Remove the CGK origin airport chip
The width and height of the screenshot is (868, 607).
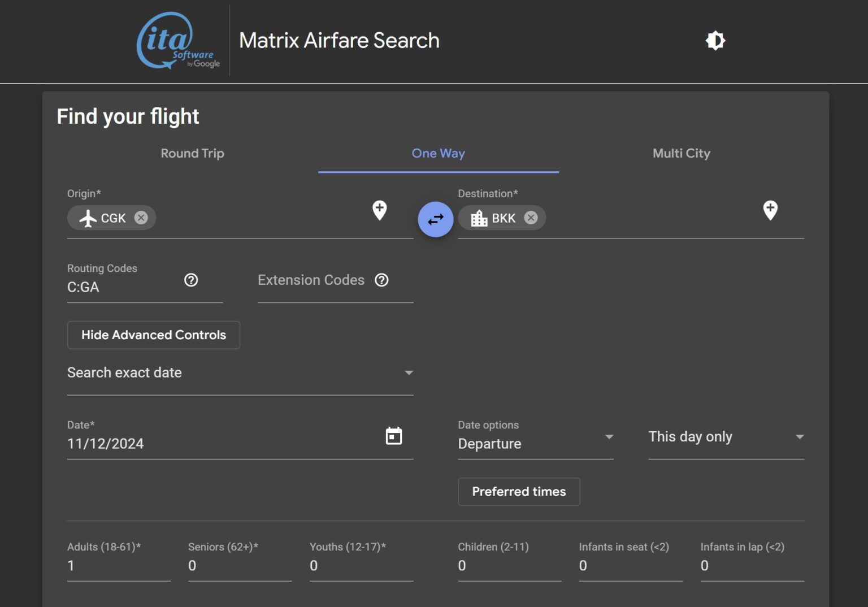click(x=141, y=218)
